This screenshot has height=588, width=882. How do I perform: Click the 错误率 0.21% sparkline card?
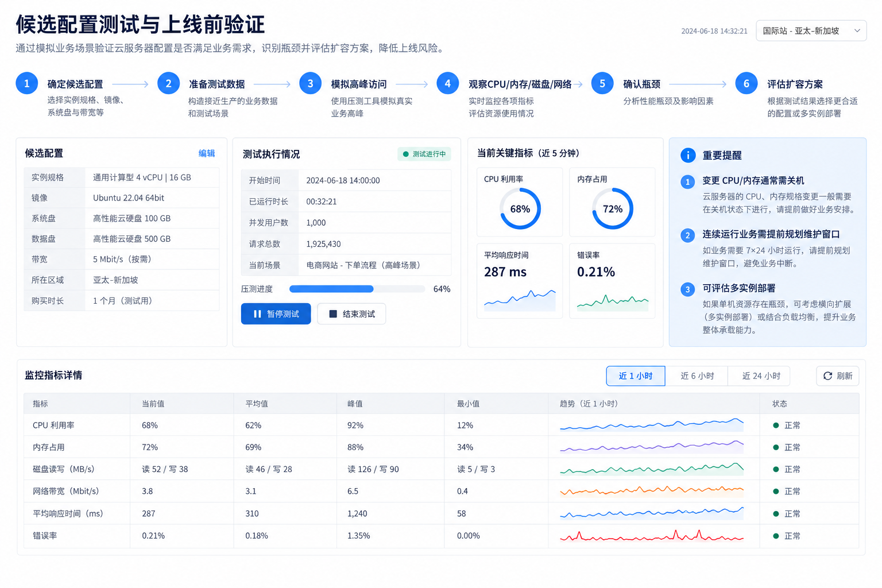[612, 281]
